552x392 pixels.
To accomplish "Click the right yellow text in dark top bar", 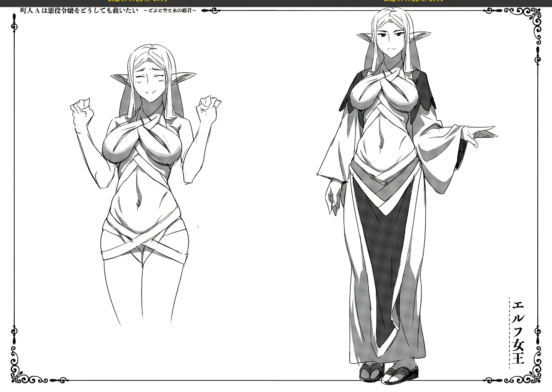I will click(x=413, y=1).
